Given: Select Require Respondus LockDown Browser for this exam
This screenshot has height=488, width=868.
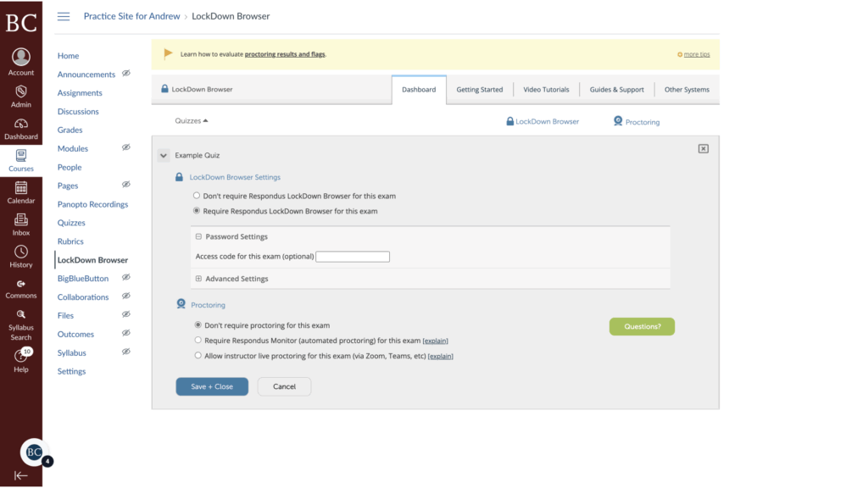Looking at the screenshot, I should (x=198, y=211).
